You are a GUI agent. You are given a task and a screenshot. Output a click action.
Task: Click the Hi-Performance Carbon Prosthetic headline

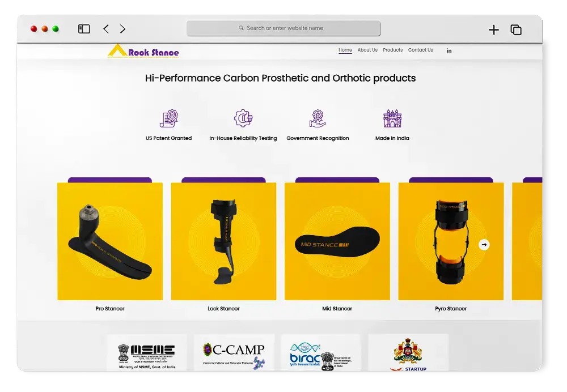coord(280,78)
